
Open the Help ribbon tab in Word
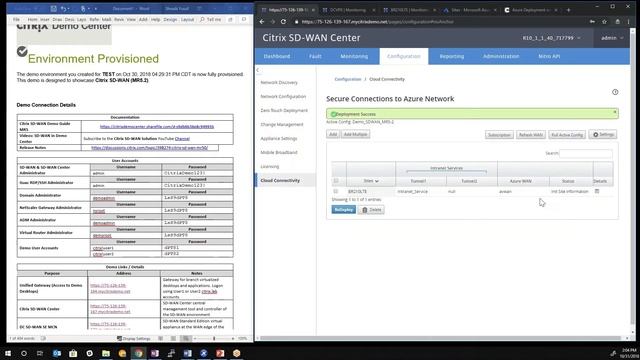click(156, 19)
